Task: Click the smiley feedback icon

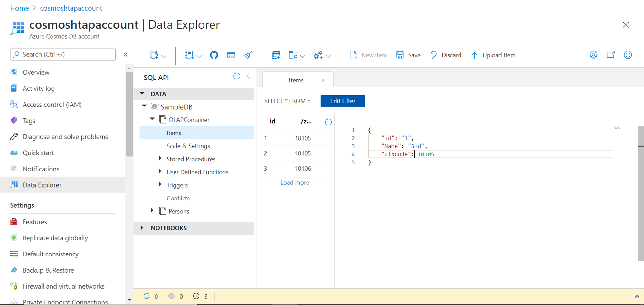Action: tap(628, 55)
